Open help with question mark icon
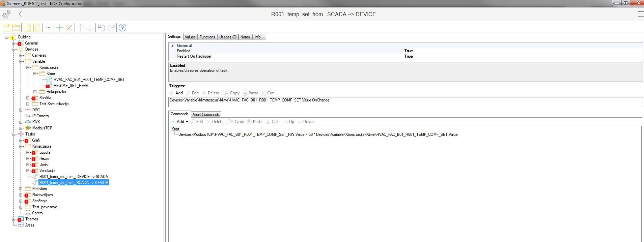 coord(122,28)
